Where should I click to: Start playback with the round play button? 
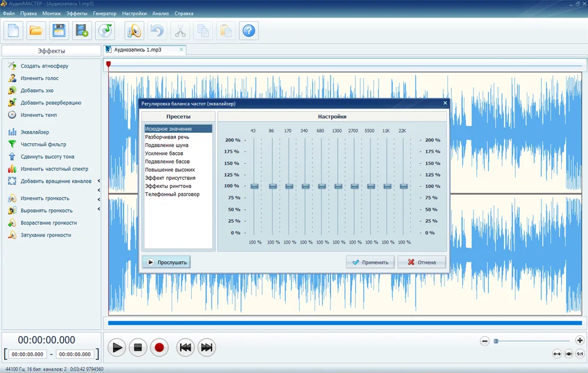(x=117, y=347)
